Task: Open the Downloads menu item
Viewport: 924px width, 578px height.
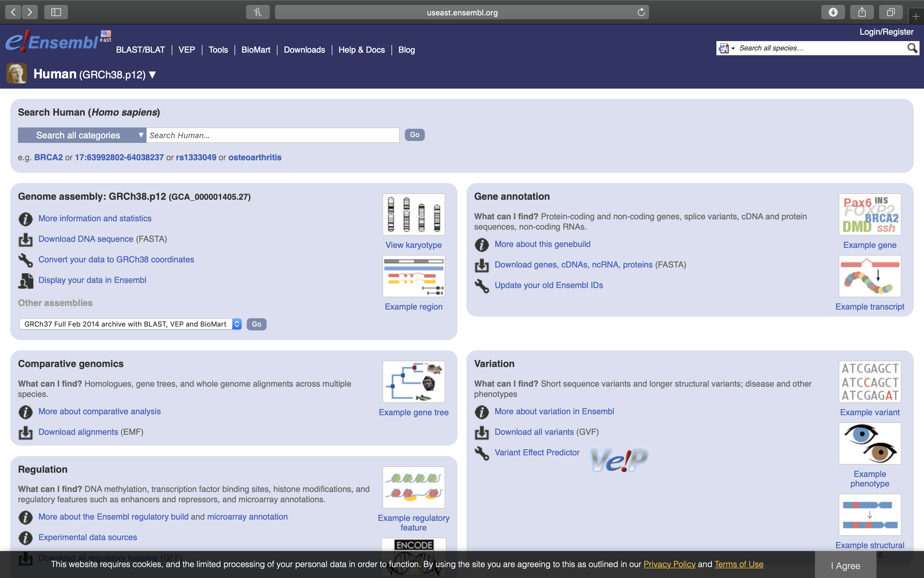Action: [x=304, y=50]
